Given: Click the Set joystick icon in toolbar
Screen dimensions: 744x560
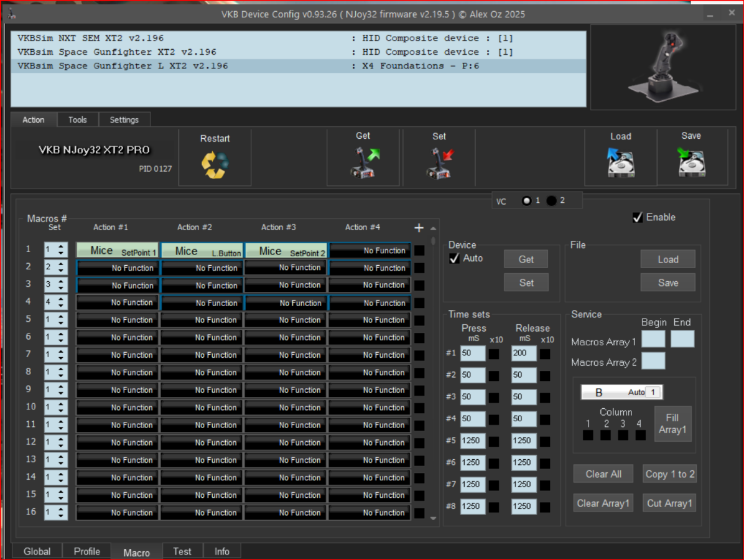Looking at the screenshot, I should (x=439, y=162).
